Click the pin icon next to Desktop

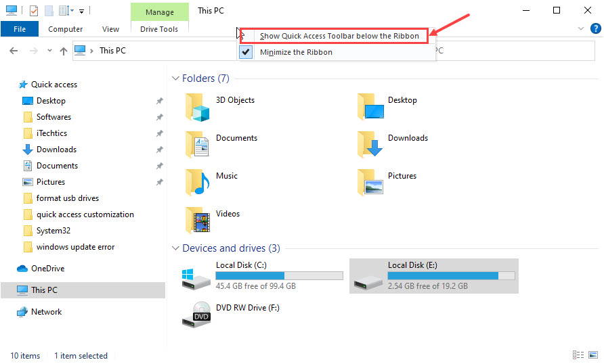coord(160,101)
